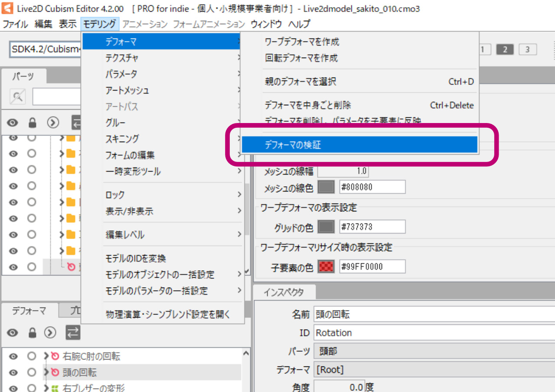Open the パーツ dropdown showing 頭部
The height and width of the screenshot is (392, 555).
[x=434, y=351]
